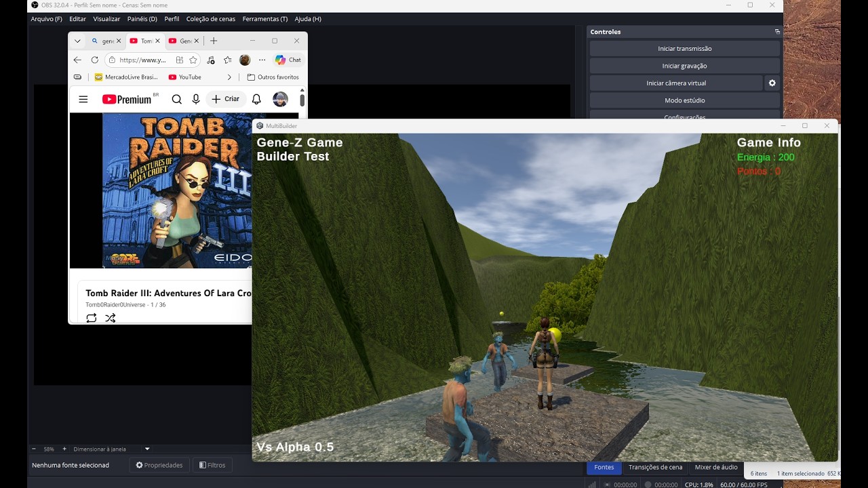Click Iniciar câmera virtual button
The image size is (868, 488).
(x=676, y=83)
